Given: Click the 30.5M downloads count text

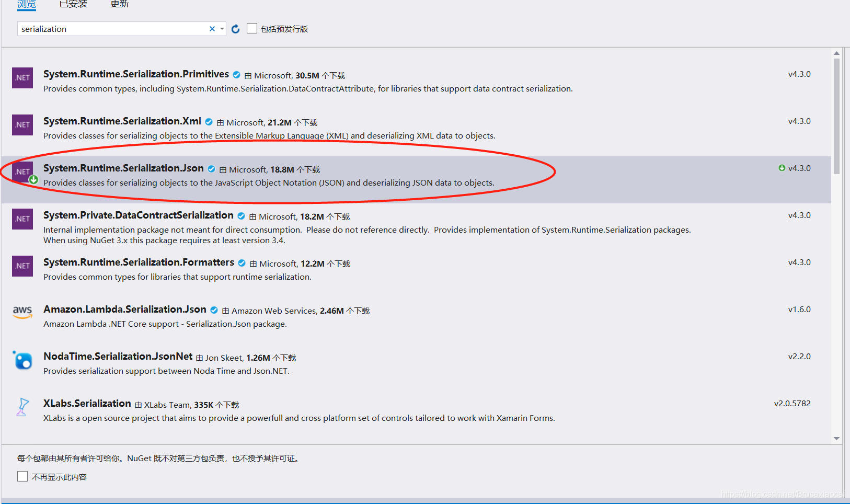Looking at the screenshot, I should click(x=307, y=76).
